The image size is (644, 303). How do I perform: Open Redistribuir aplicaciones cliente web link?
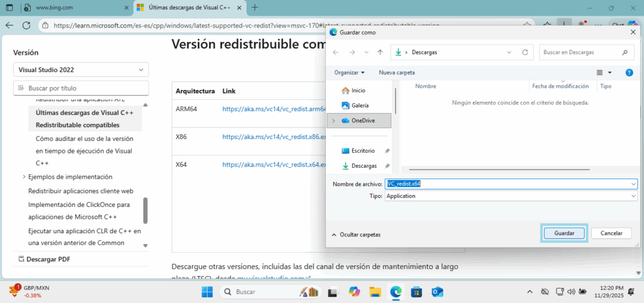tap(81, 191)
